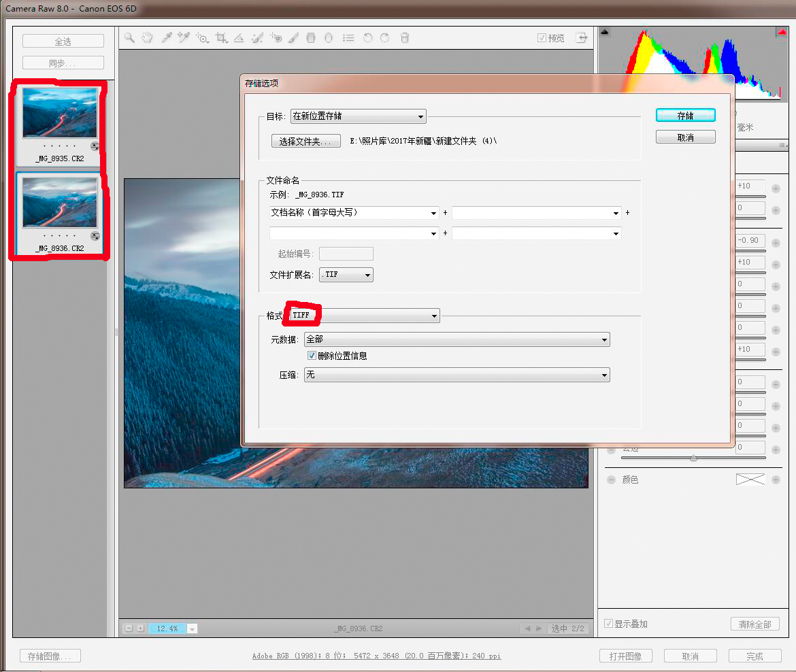Activate the Targeted Adjustment tool
The width and height of the screenshot is (796, 672).
tap(203, 38)
